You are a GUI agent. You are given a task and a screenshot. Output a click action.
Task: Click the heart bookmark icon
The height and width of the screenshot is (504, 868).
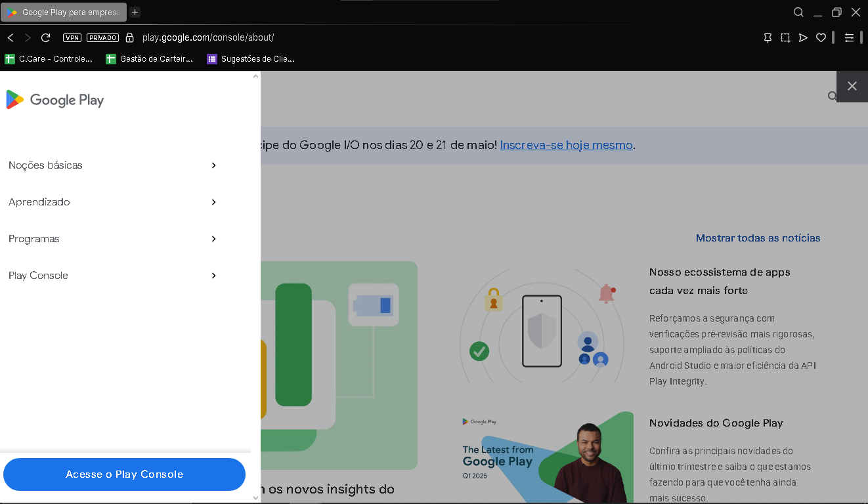(x=821, y=38)
